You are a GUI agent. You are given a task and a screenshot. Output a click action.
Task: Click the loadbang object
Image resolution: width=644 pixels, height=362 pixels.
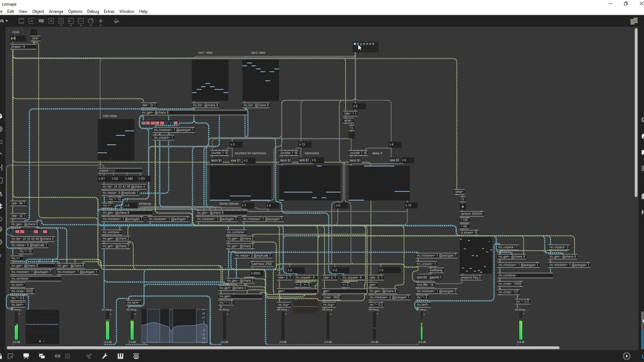click(436, 270)
